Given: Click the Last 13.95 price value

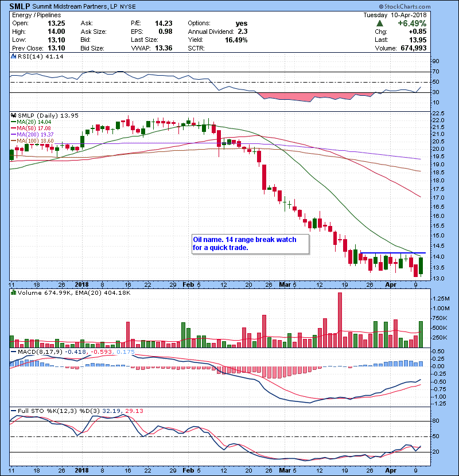Looking at the screenshot, I should coord(417,40).
